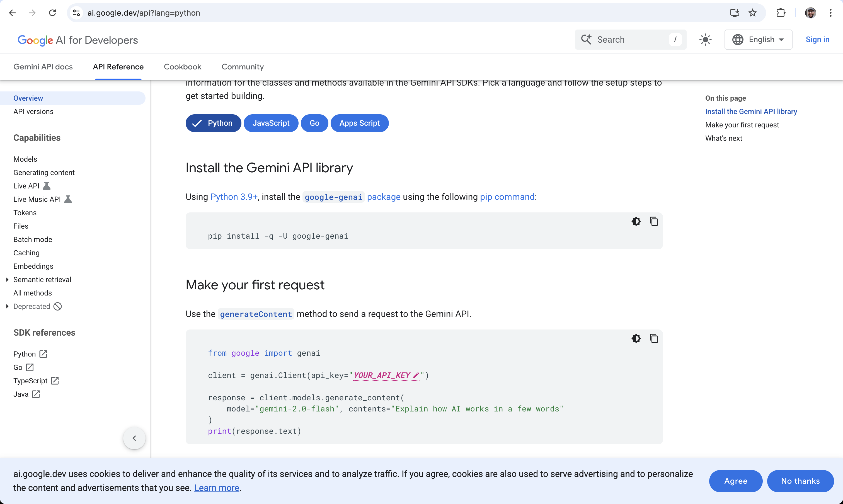This screenshot has width=843, height=504.
Task: Open the TypeScript SDK reference external link
Action: 36,381
